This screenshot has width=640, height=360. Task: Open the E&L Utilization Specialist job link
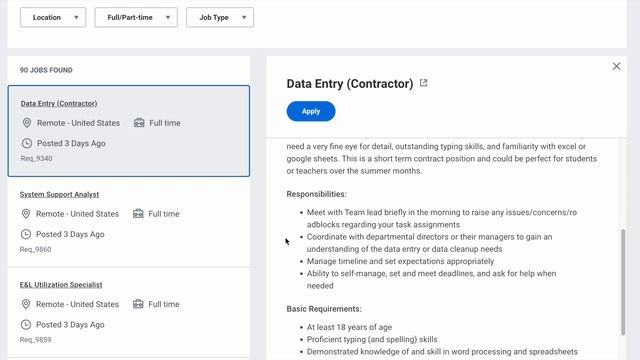click(61, 285)
